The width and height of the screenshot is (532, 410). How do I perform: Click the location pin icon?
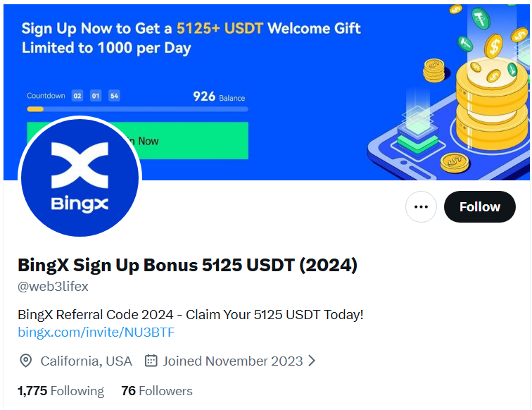pyautogui.click(x=26, y=361)
